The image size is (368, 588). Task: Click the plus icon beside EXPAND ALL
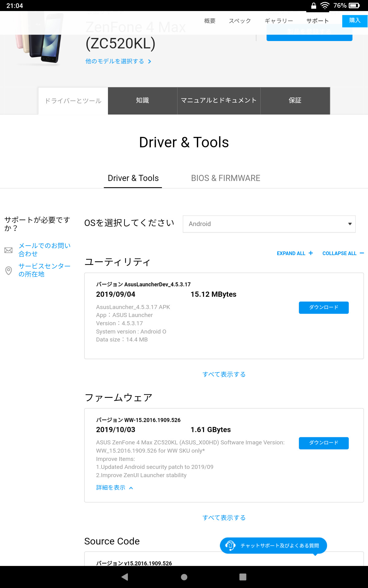[311, 253]
